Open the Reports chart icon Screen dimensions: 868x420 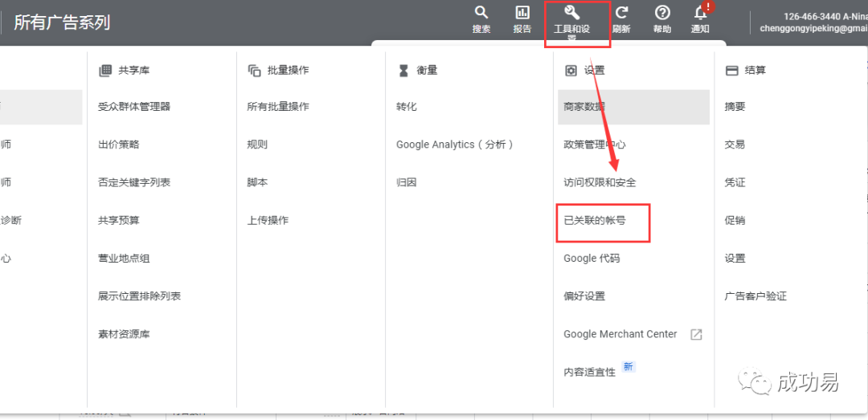pyautogui.click(x=522, y=12)
